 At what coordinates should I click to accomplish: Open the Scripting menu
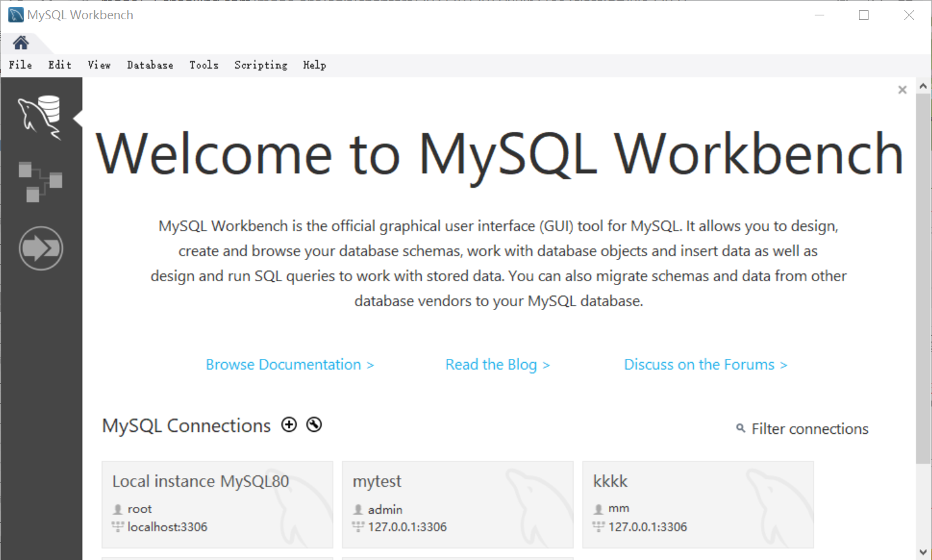pos(261,65)
